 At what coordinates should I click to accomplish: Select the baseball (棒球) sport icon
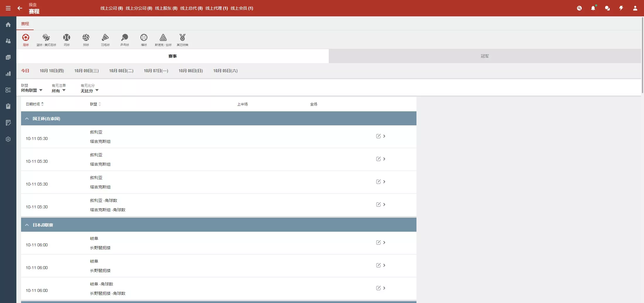(144, 39)
